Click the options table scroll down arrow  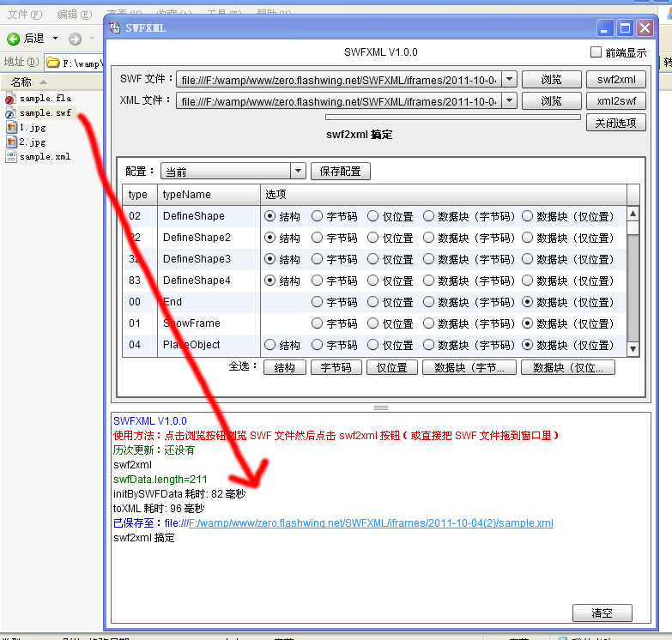[633, 349]
